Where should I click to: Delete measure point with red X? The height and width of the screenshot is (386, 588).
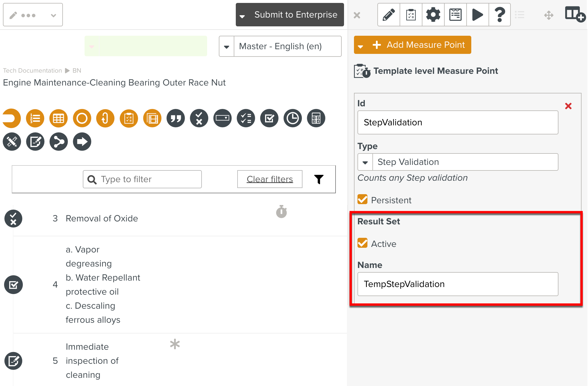click(x=568, y=106)
